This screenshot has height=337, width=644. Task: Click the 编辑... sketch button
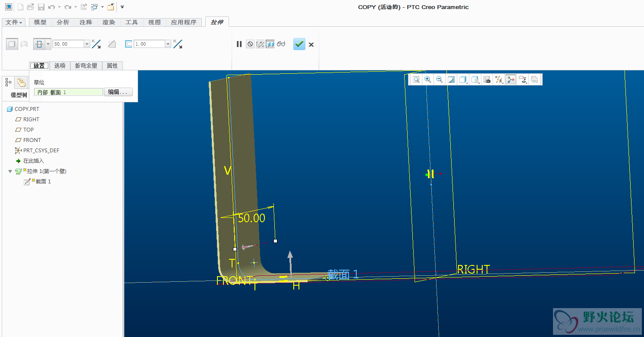click(x=118, y=92)
